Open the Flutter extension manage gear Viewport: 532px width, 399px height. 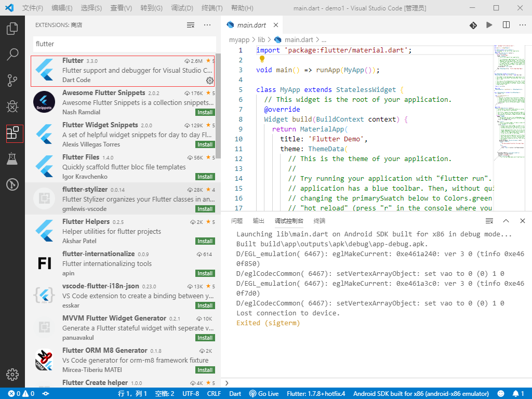point(210,80)
